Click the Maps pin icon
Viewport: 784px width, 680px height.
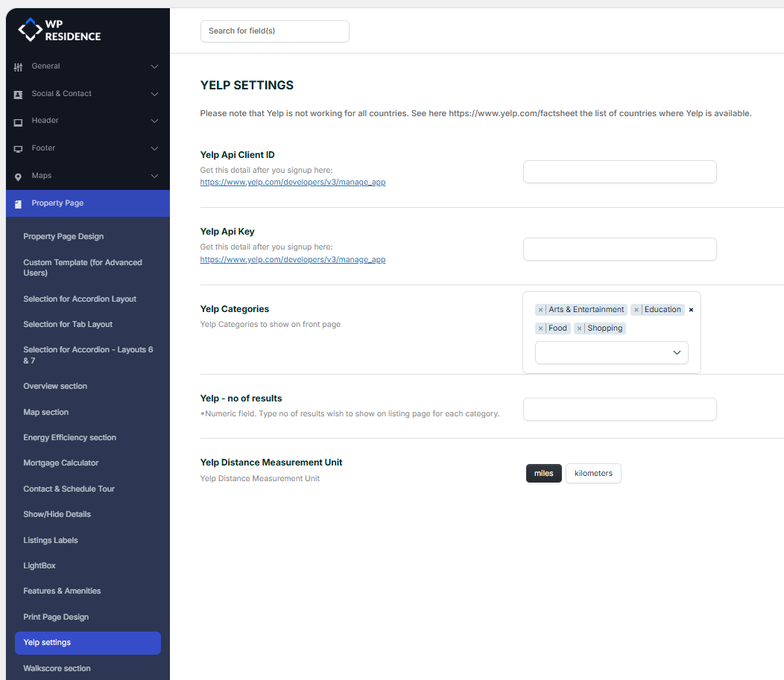(18, 177)
